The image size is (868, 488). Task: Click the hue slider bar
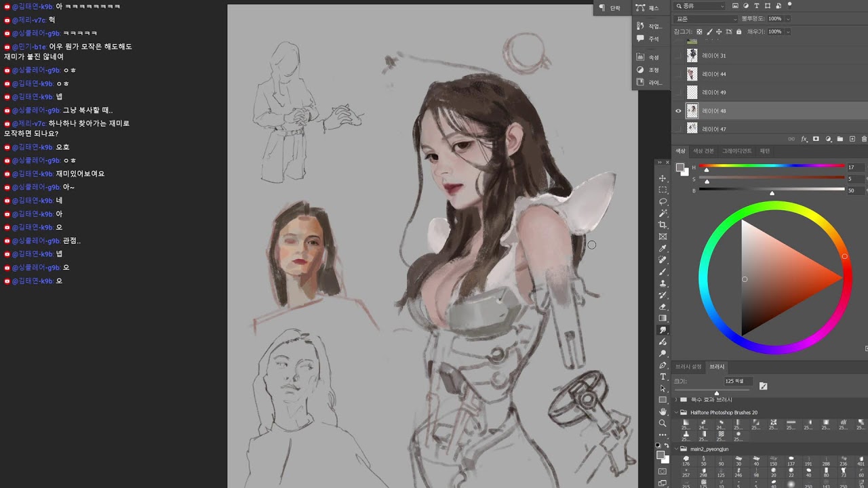pos(772,166)
